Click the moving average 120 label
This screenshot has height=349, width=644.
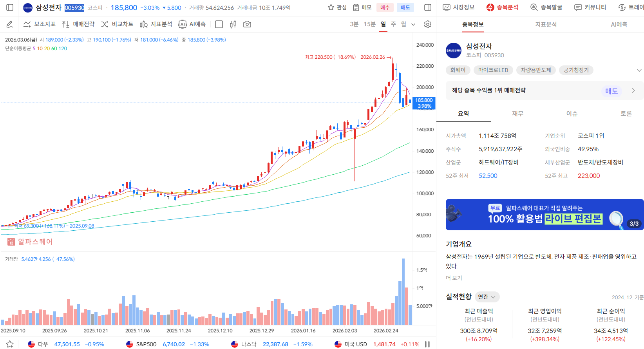(x=63, y=49)
